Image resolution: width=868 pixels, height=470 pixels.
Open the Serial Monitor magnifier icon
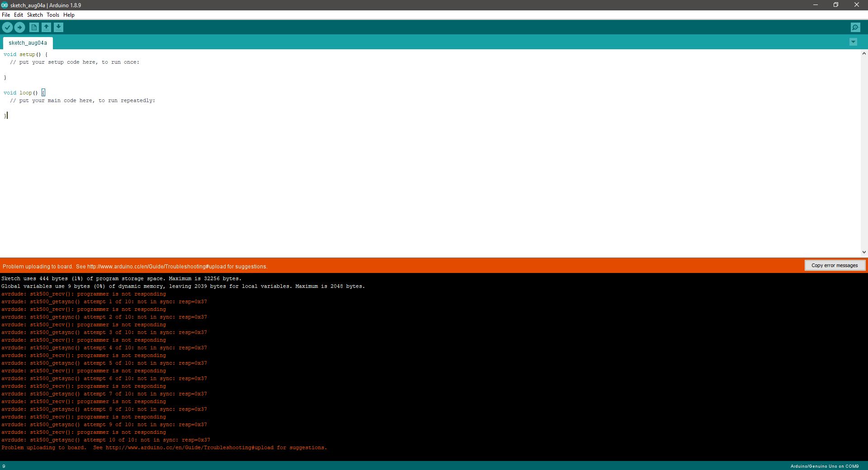coord(855,28)
